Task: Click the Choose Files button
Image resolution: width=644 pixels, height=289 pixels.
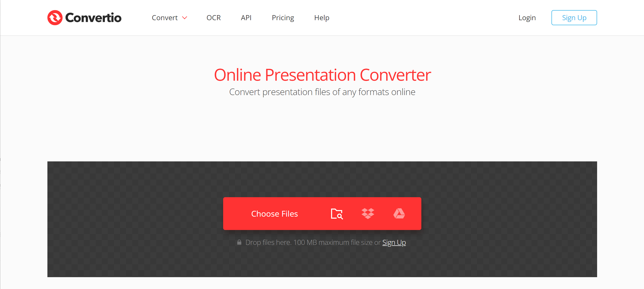Action: click(275, 213)
